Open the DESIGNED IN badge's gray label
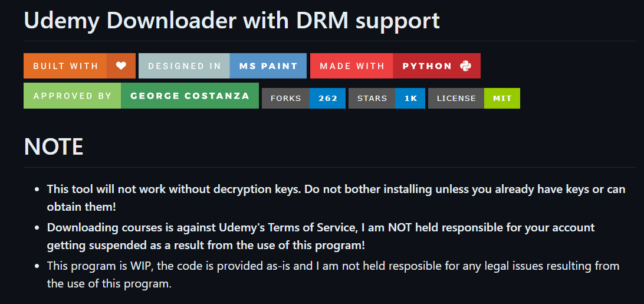Image resolution: width=644 pixels, height=304 pixels. click(185, 66)
